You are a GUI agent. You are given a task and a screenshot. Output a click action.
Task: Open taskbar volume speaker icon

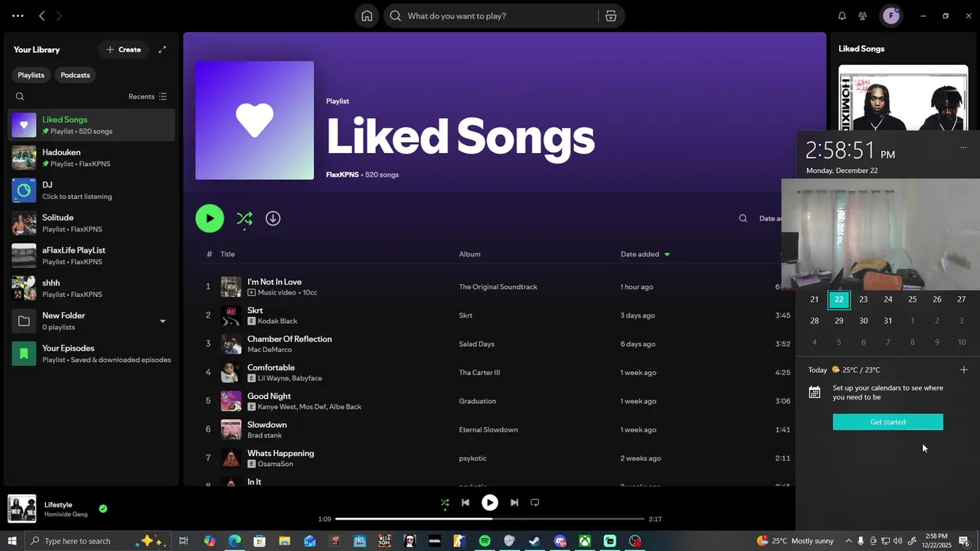[x=897, y=541]
